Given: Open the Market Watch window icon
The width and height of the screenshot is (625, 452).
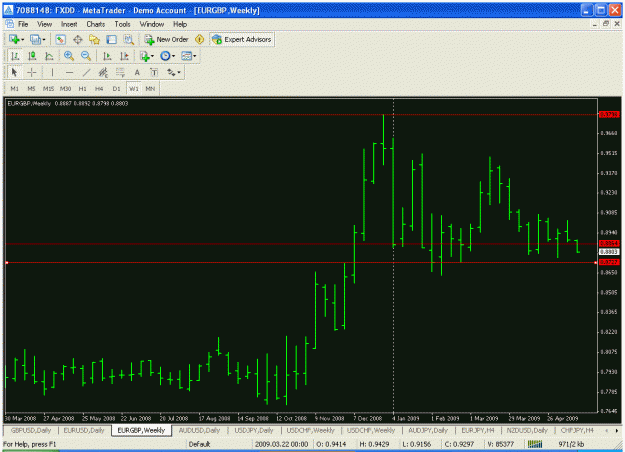Looking at the screenshot, I should tap(60, 39).
